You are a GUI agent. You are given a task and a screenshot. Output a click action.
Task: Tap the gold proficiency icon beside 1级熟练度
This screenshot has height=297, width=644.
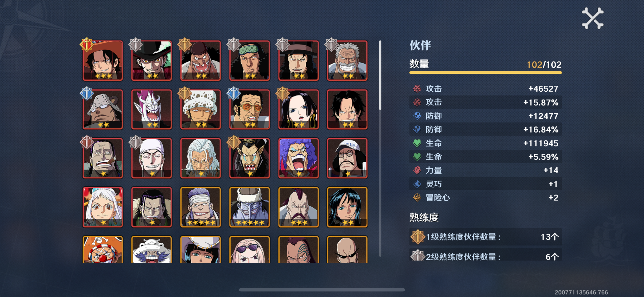tap(417, 236)
